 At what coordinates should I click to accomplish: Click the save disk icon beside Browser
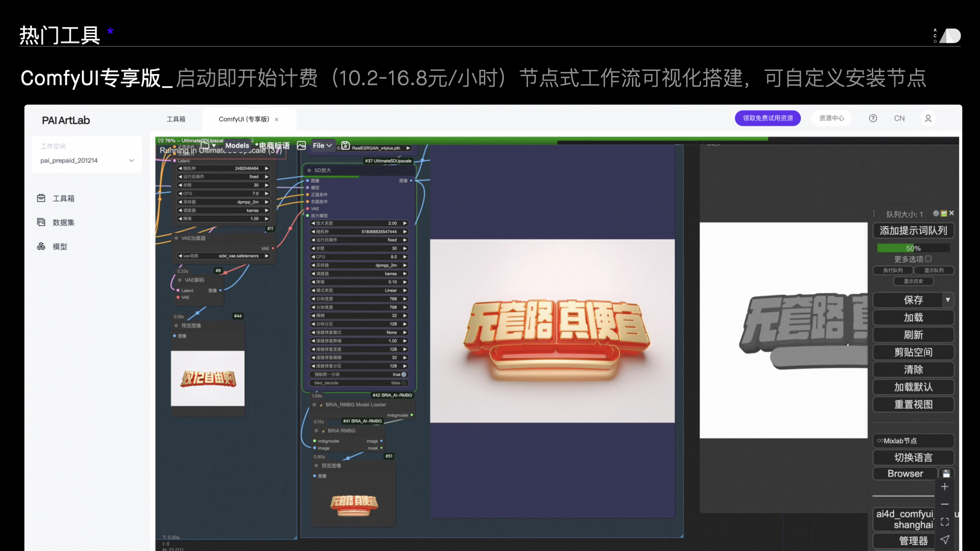[x=946, y=473]
